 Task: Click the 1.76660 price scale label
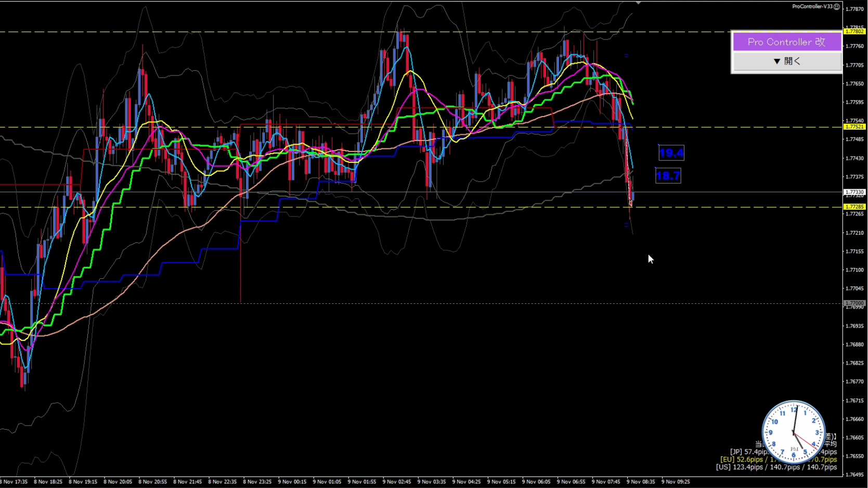click(x=854, y=419)
